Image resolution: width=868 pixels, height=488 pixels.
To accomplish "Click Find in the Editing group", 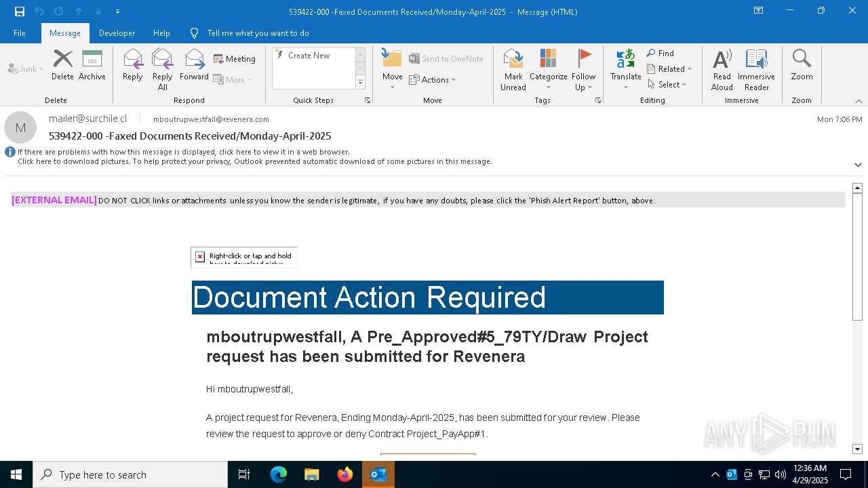I will pos(660,53).
